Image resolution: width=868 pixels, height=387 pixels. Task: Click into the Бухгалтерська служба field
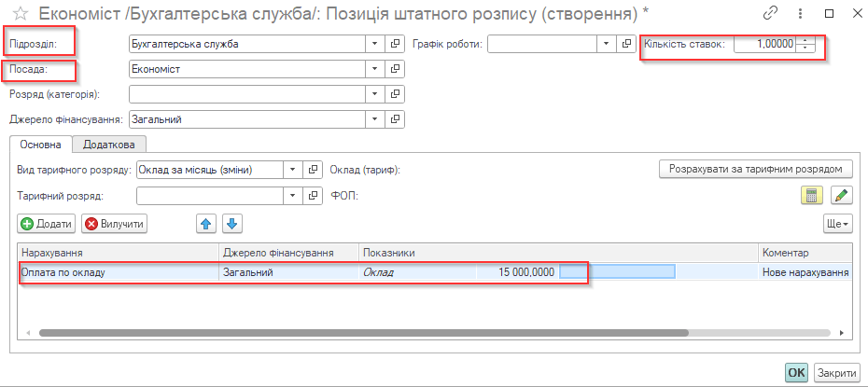tap(247, 44)
